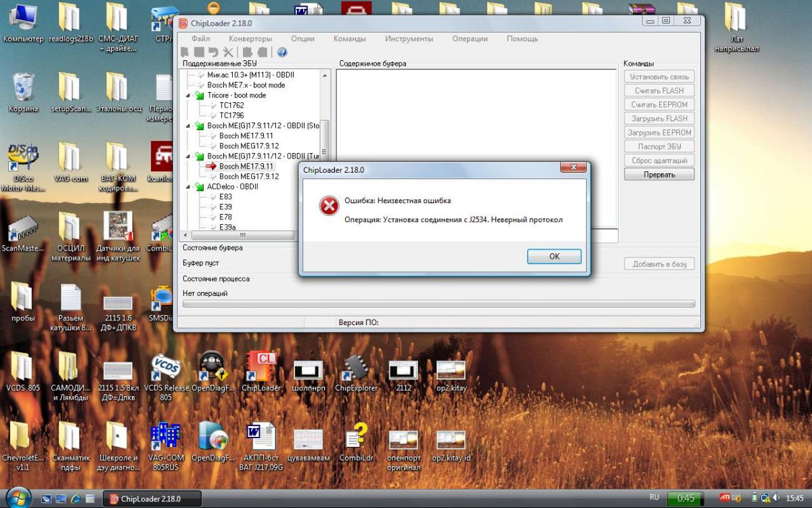Collapse the Bosch ME(G)17.9.11/12 OBDII (Sto group
Viewport: 812px width, 508px height.
point(188,126)
